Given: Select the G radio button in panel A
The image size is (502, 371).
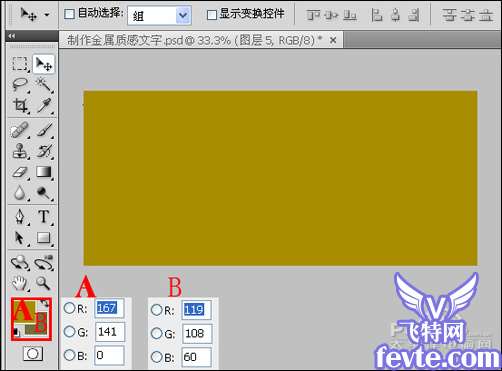Looking at the screenshot, I should click(69, 332).
